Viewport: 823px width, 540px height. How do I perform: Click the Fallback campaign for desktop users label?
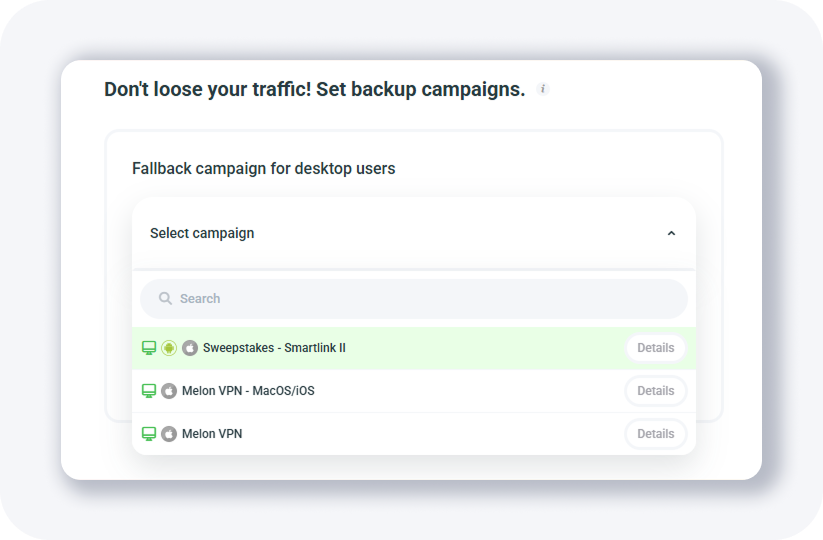(263, 168)
